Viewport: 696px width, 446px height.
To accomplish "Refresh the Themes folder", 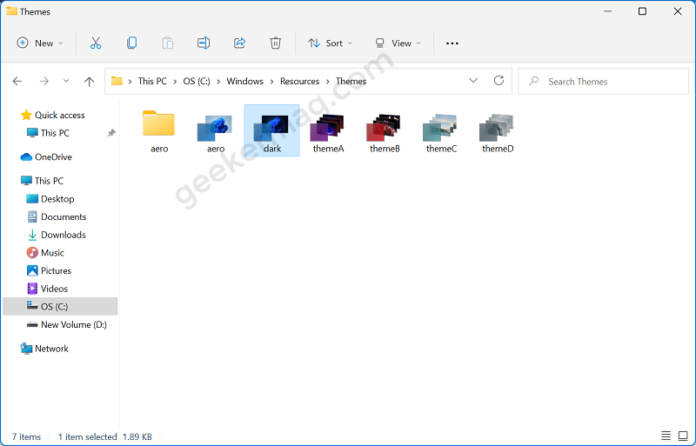I will [x=499, y=81].
